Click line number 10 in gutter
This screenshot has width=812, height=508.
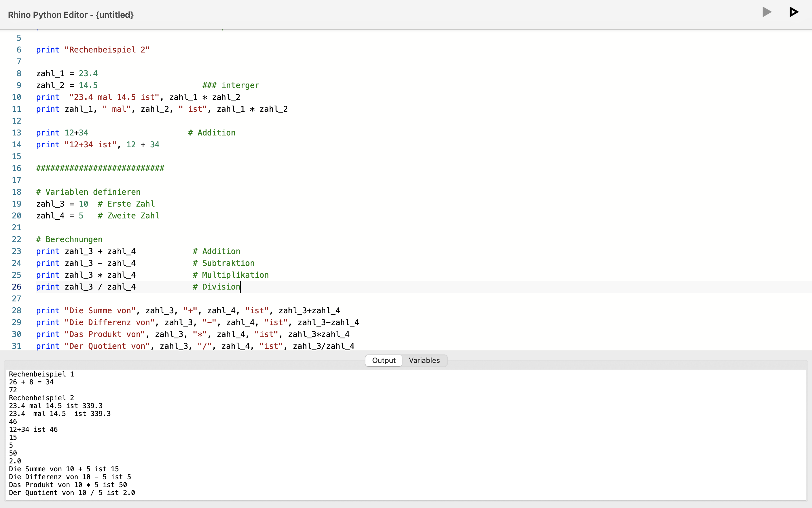(16, 97)
